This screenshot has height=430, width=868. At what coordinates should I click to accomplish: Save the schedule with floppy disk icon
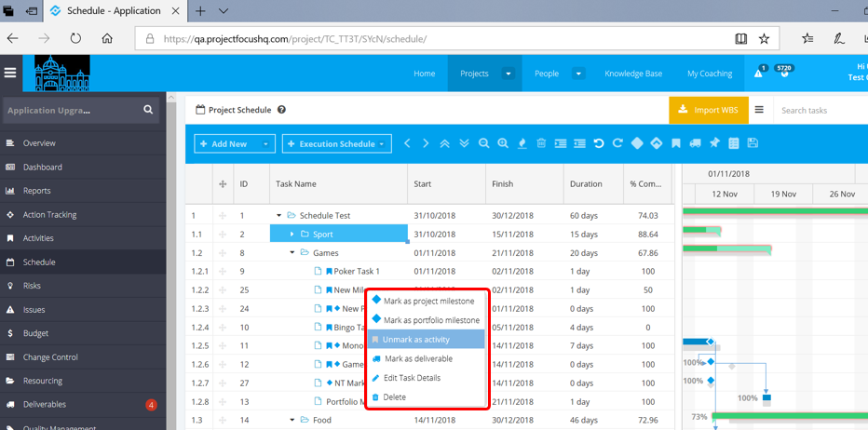tap(753, 143)
